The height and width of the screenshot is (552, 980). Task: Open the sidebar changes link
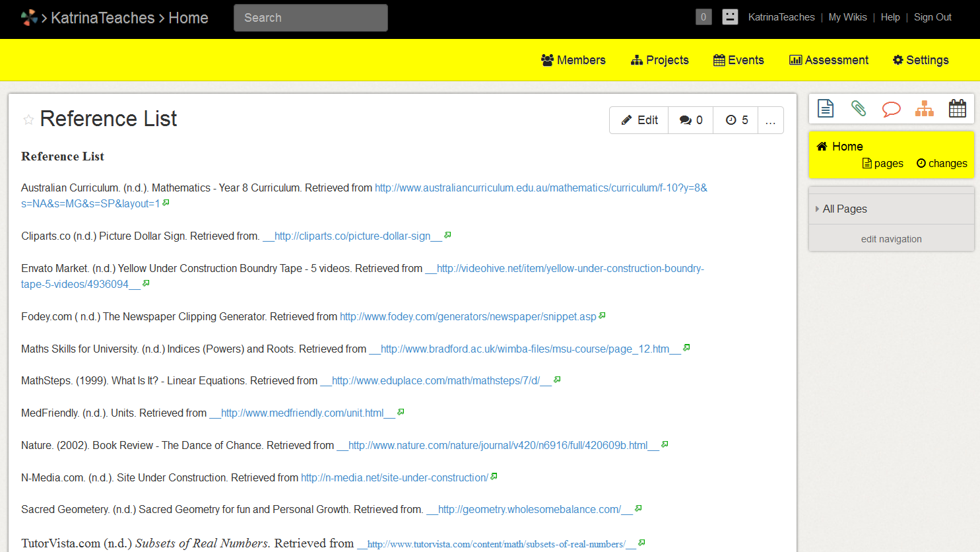point(942,163)
